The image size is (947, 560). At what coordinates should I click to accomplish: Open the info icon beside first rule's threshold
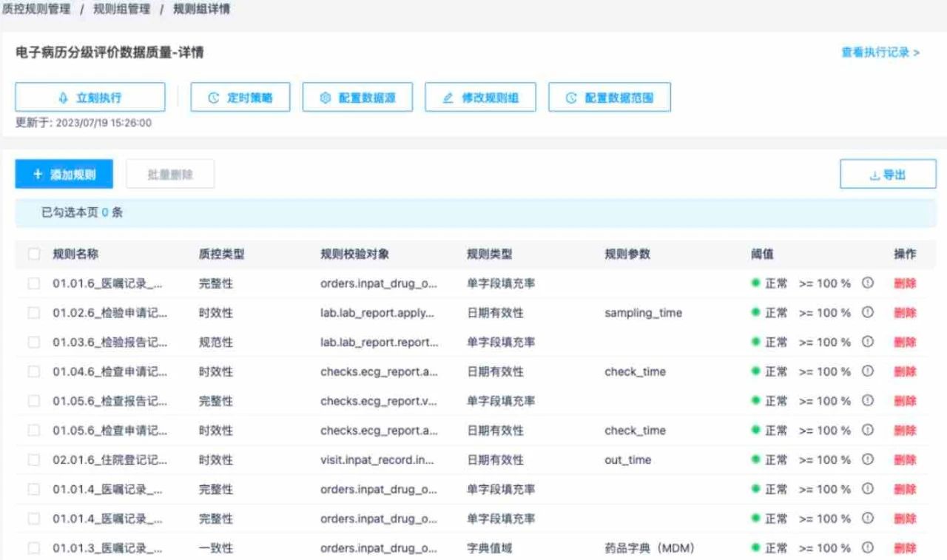[x=867, y=283]
